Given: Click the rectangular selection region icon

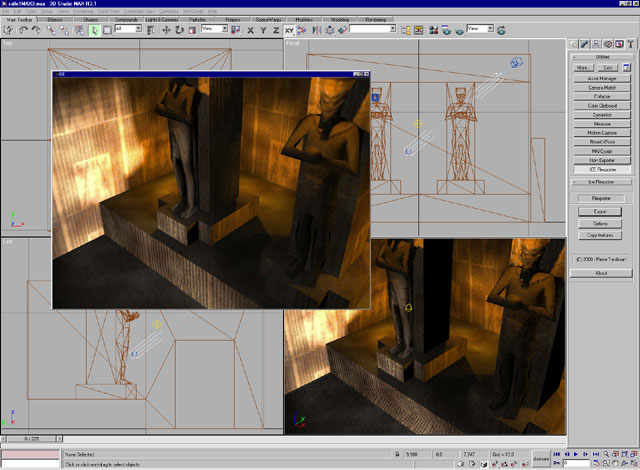Looking at the screenshot, I should click(107, 30).
